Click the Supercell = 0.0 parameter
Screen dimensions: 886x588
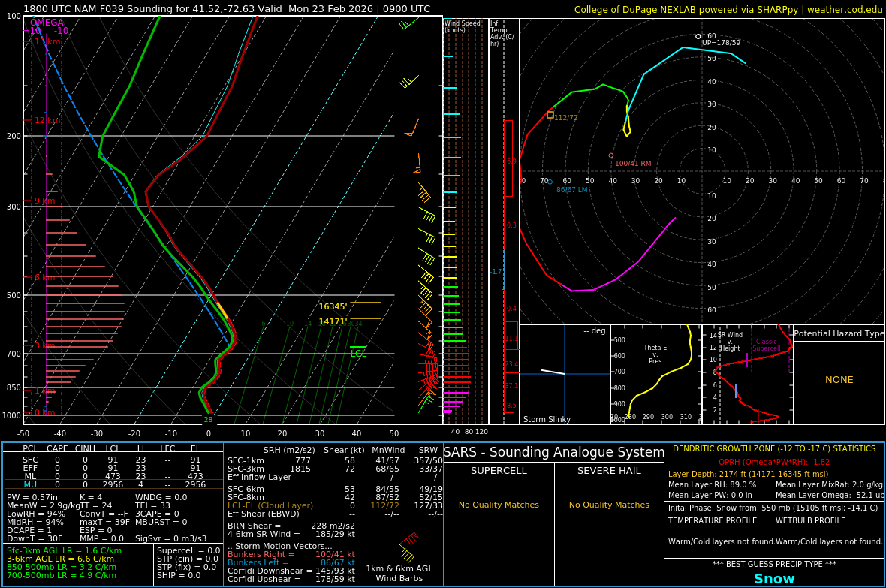(x=188, y=550)
